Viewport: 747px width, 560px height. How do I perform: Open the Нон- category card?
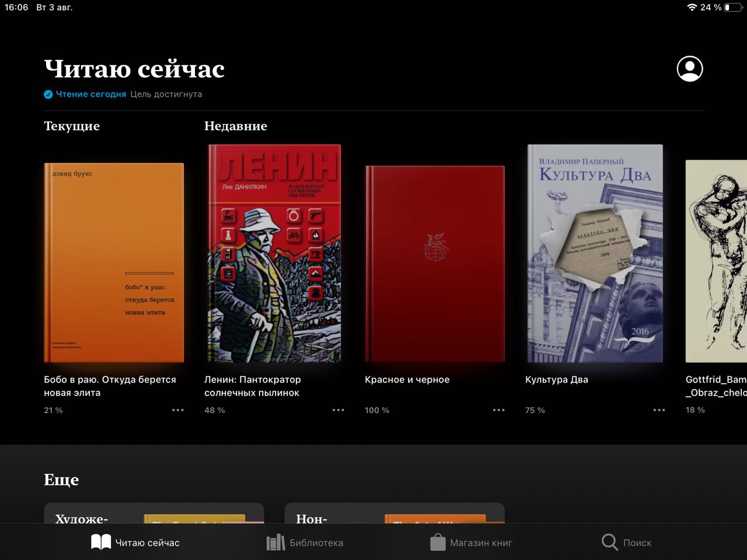[x=395, y=513]
